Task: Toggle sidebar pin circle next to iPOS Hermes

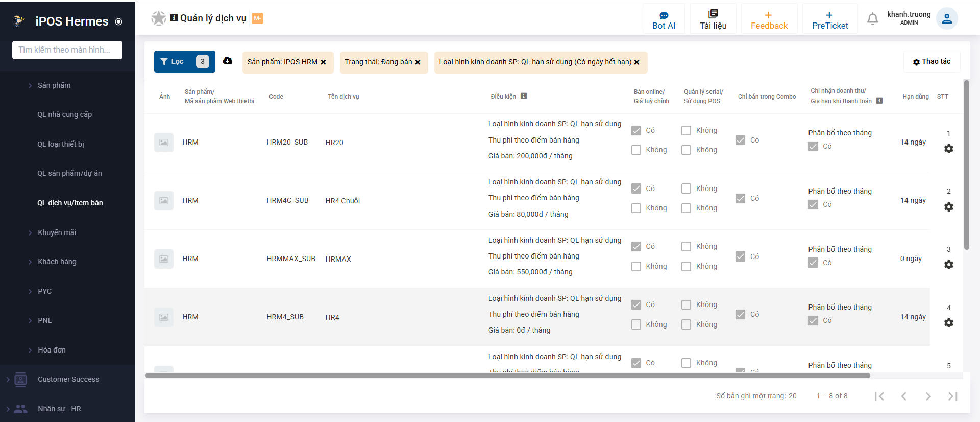Action: coord(119,21)
